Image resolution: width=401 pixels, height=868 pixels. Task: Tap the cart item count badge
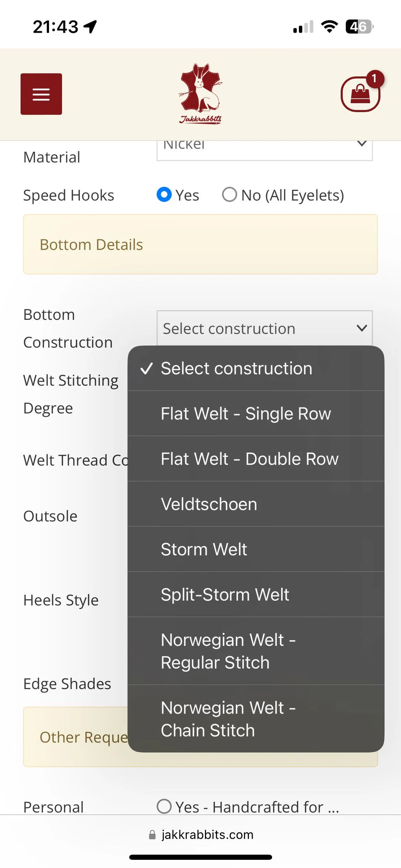pos(374,79)
